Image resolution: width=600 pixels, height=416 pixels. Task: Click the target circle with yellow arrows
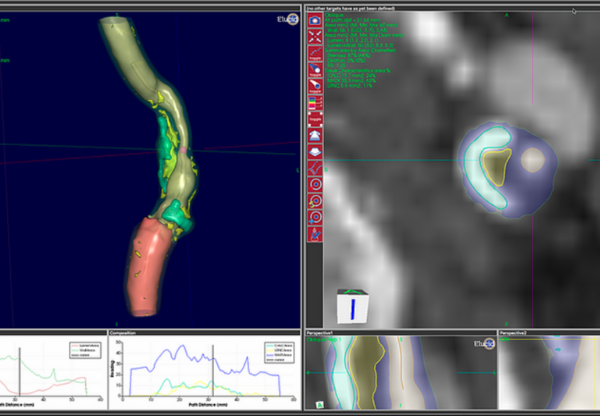pos(315,201)
